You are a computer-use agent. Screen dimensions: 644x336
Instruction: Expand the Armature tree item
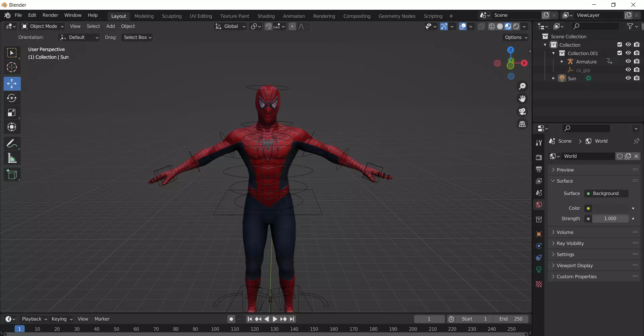click(x=562, y=61)
